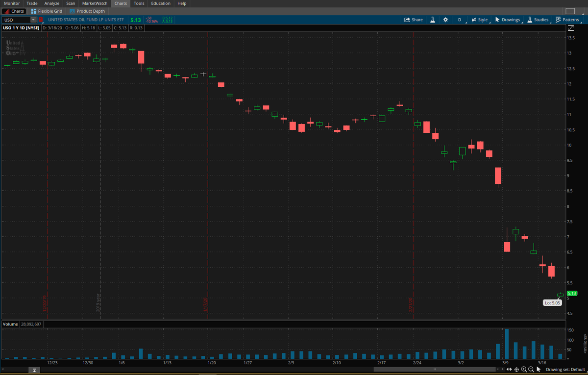Open the D timeframe dropdown
This screenshot has width=588, height=375.
(x=460, y=20)
